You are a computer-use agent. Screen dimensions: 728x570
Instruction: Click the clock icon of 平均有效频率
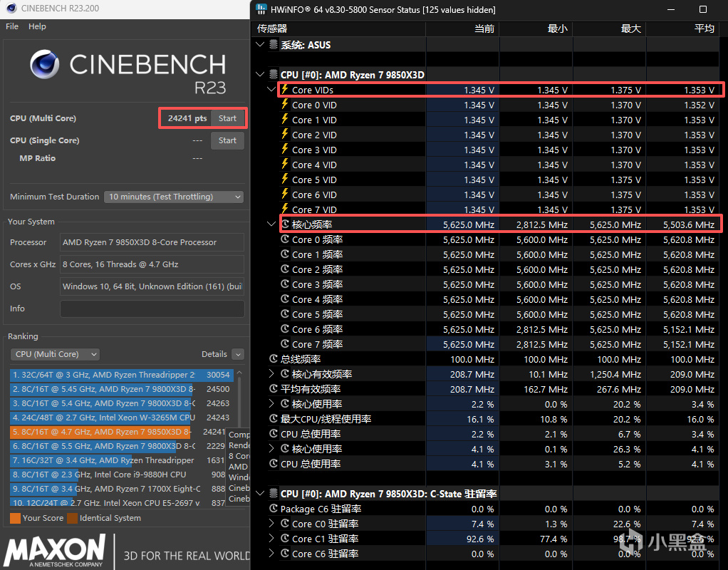click(274, 389)
